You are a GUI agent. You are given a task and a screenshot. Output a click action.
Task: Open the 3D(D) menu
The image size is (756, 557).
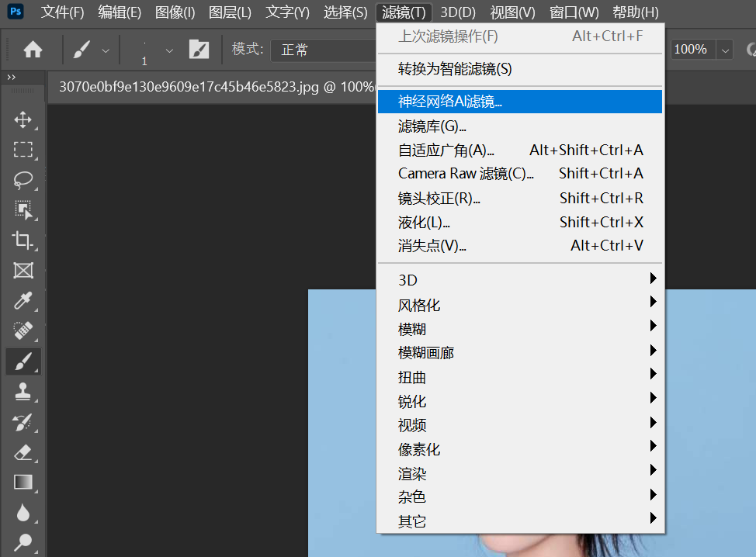[x=457, y=12]
